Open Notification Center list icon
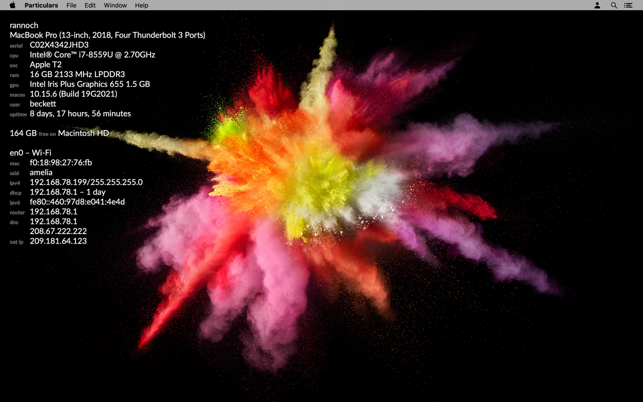 click(629, 5)
